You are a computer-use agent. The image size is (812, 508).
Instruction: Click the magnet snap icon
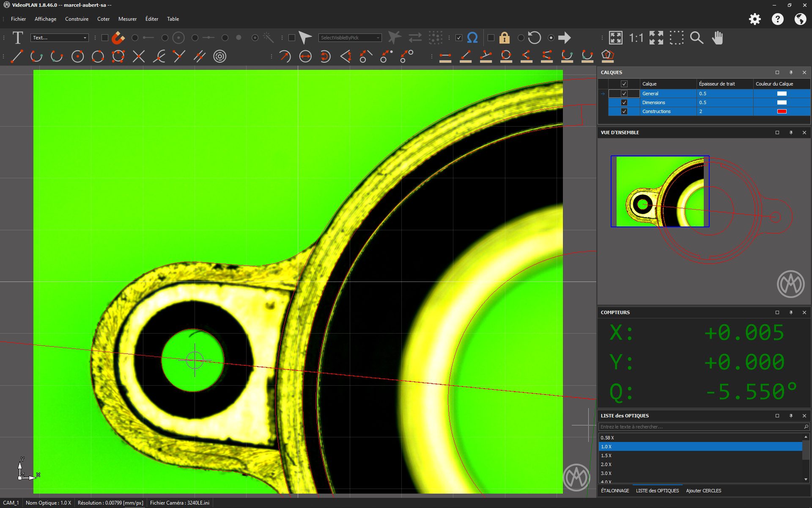pos(118,38)
